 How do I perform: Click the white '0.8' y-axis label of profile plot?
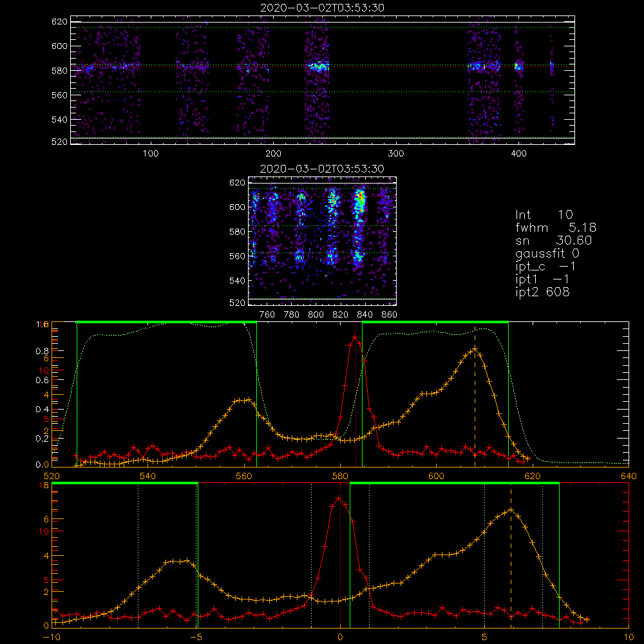point(42,351)
